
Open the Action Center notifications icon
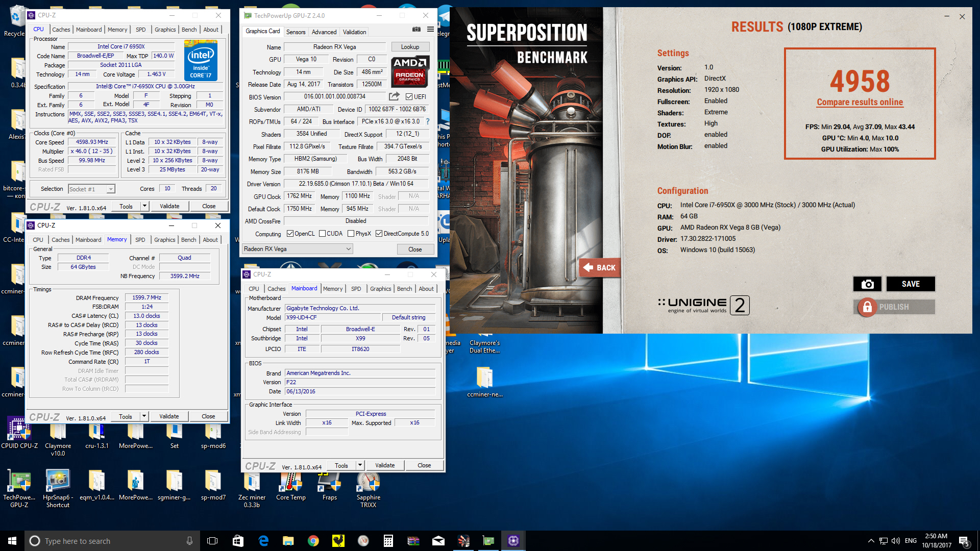[964, 541]
